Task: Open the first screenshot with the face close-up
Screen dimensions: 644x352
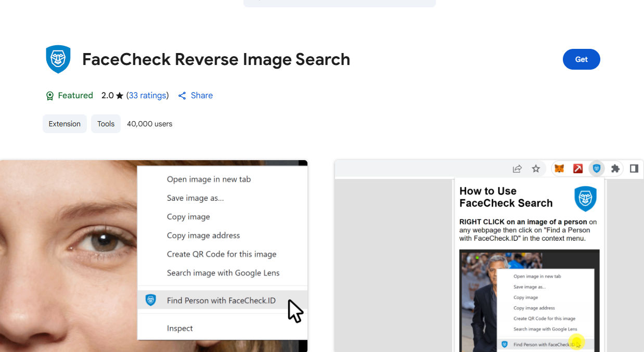Action: pos(153,256)
